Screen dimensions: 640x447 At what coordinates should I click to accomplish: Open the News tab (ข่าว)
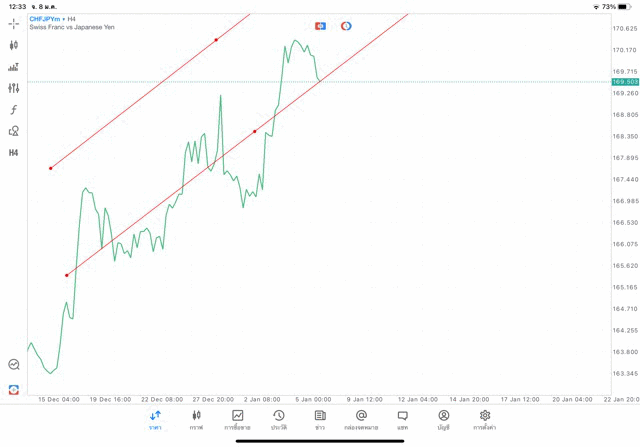320,419
